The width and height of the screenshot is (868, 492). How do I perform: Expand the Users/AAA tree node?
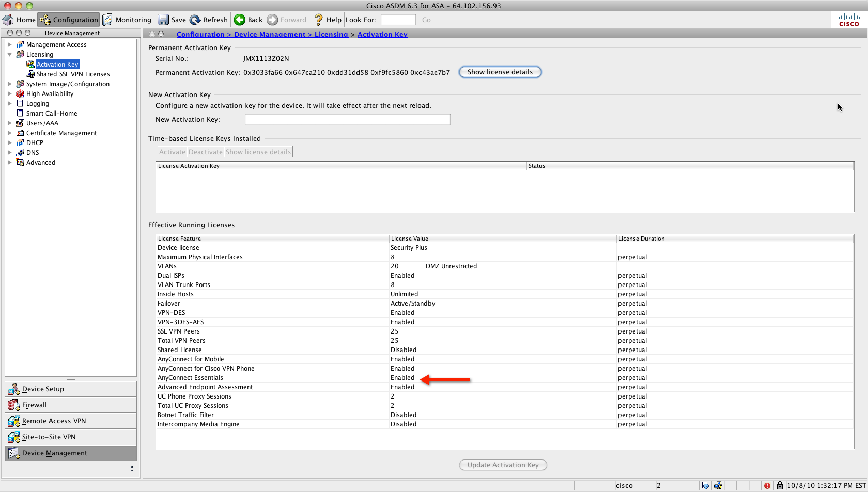point(9,123)
